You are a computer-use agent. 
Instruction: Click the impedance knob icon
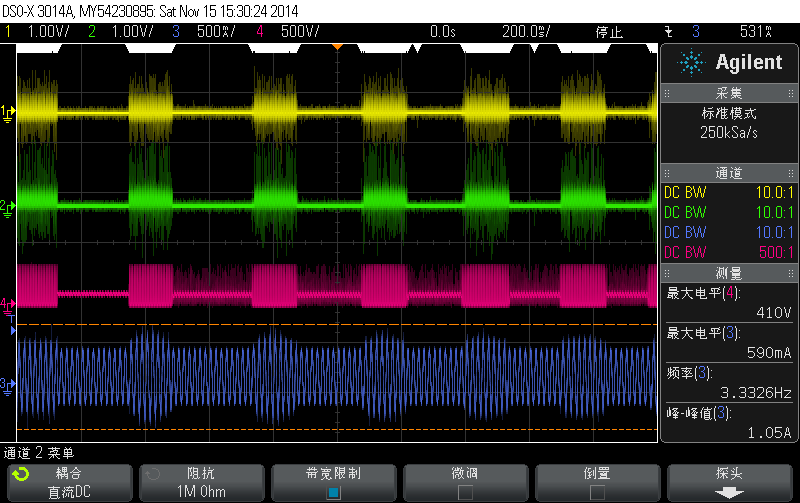coord(153,474)
